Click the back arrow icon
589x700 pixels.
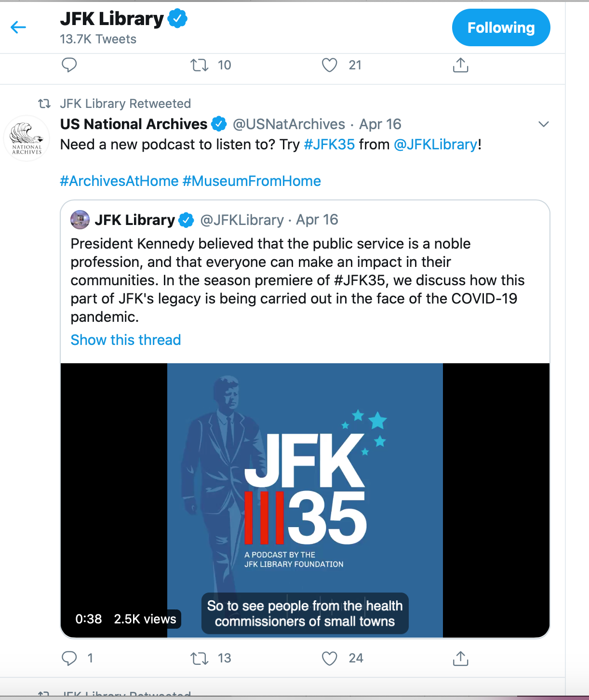pyautogui.click(x=18, y=27)
